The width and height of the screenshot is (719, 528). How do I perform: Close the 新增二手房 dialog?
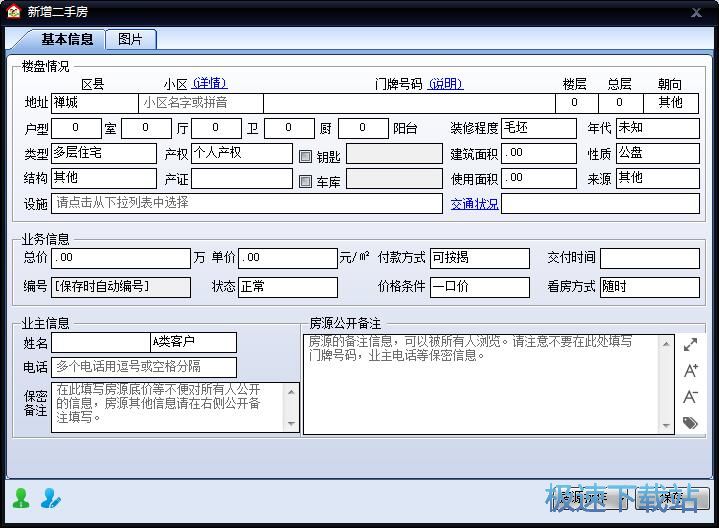[x=696, y=12]
